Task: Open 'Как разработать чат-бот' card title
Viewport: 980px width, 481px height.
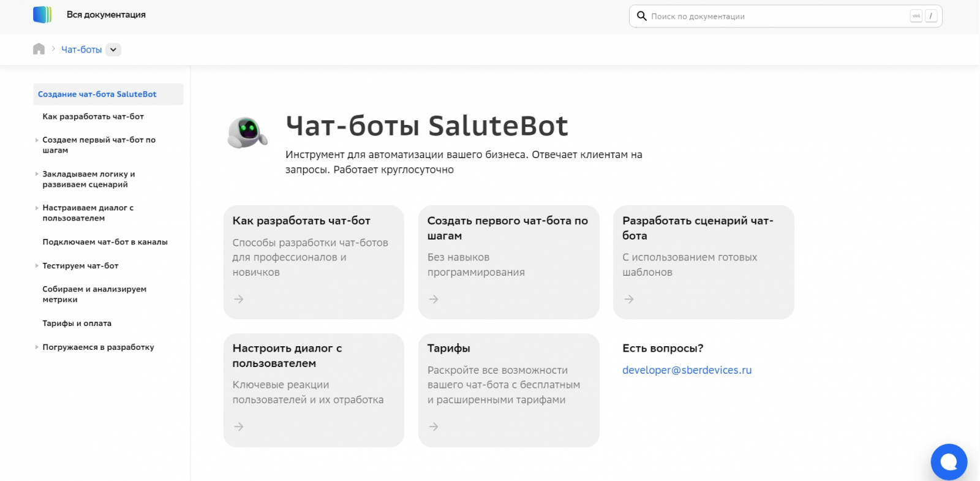Action: (301, 221)
